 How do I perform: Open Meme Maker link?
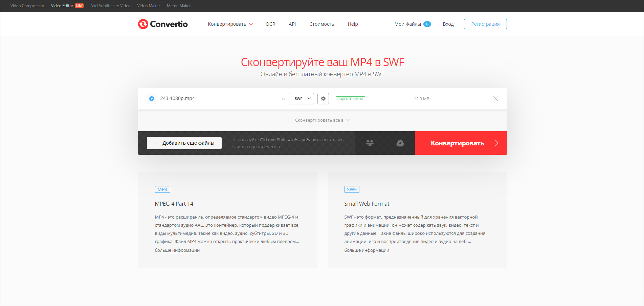coord(179,6)
